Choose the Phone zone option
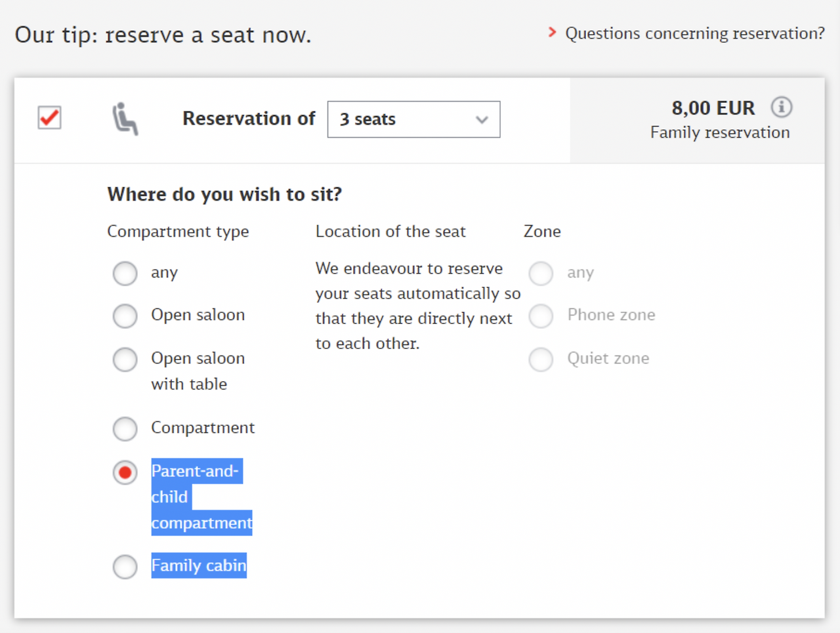 pos(541,316)
